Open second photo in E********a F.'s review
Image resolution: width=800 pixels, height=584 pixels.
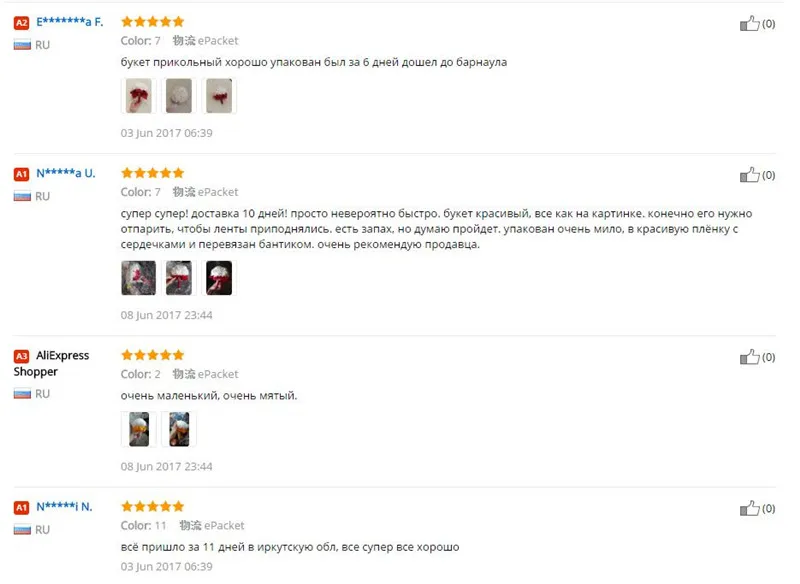179,96
